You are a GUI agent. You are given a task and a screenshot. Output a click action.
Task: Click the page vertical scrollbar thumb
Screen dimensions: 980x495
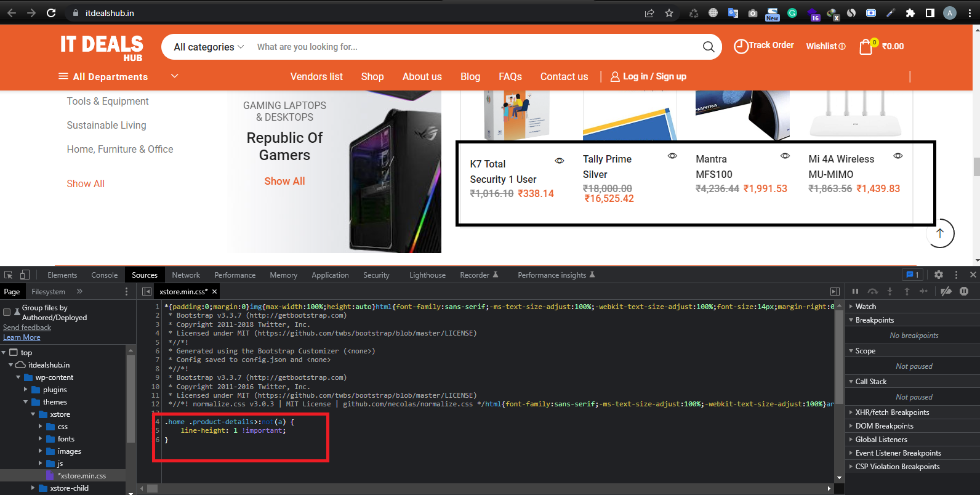coord(976,166)
